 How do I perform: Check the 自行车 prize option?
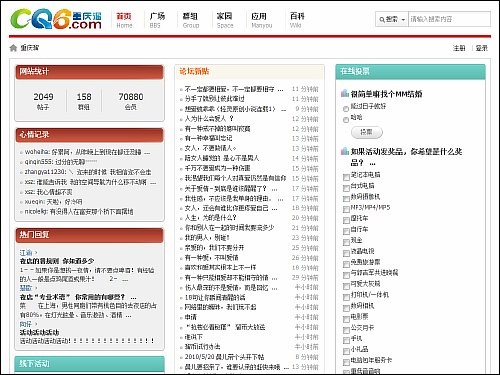pos(346,231)
